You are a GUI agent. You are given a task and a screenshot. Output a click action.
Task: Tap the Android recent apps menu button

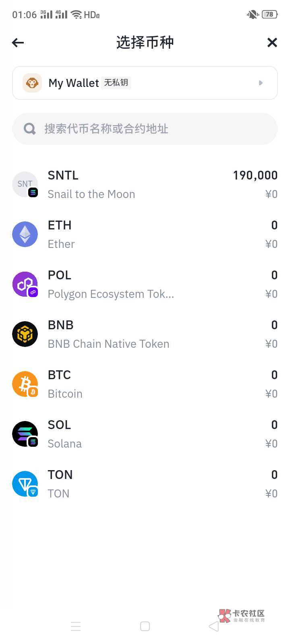[x=76, y=626]
